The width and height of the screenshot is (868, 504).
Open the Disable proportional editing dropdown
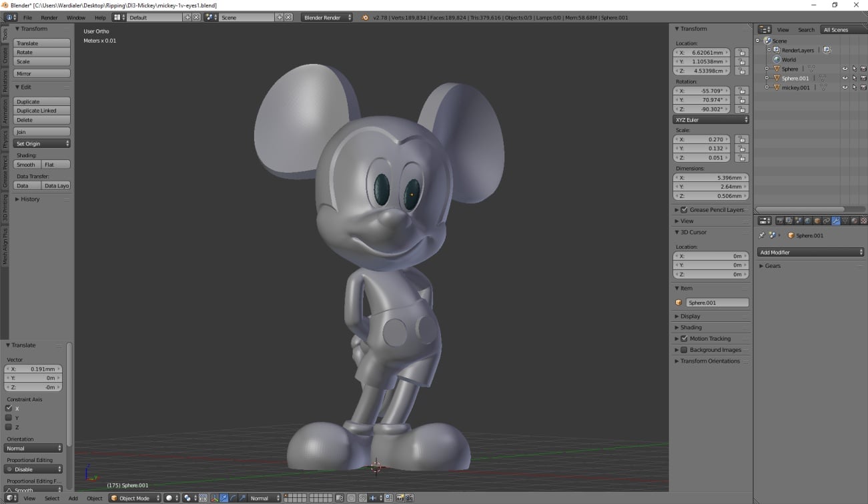(33, 469)
